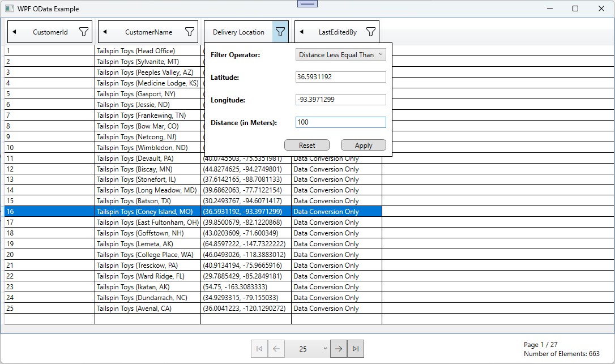Select Tailspin Toys (Ward Ridge, FL)
The width and height of the screenshot is (615, 364).
(140, 276)
